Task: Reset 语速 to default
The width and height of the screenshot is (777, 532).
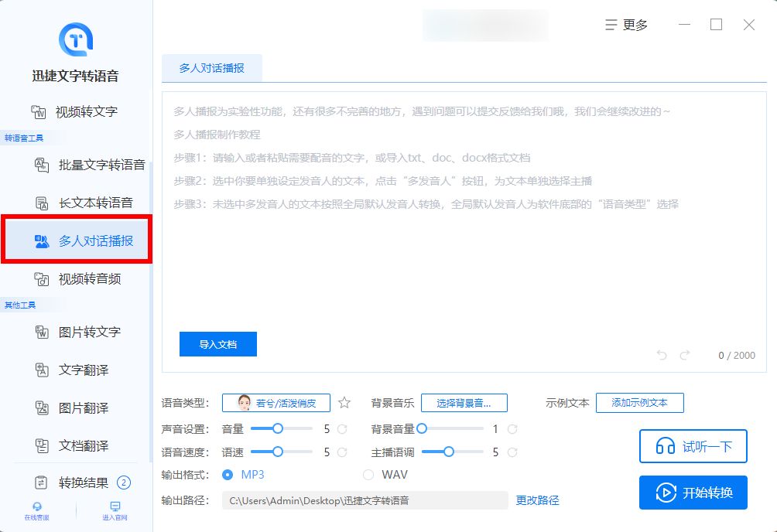Action: pyautogui.click(x=342, y=452)
